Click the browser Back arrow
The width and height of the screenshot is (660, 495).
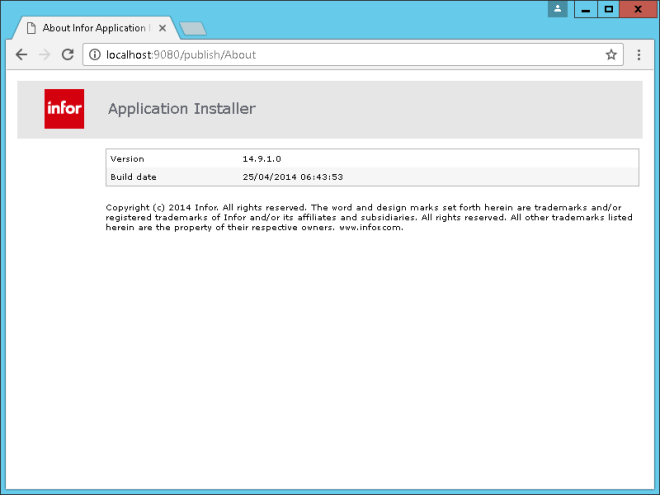(x=21, y=55)
